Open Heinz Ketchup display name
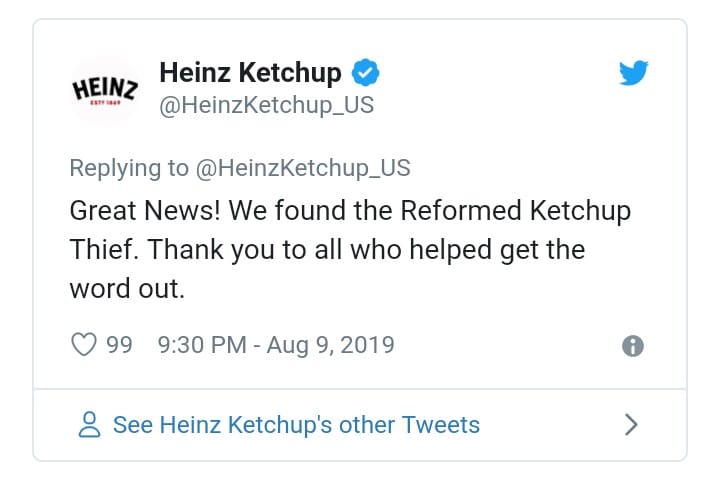720x478 pixels. pos(250,73)
